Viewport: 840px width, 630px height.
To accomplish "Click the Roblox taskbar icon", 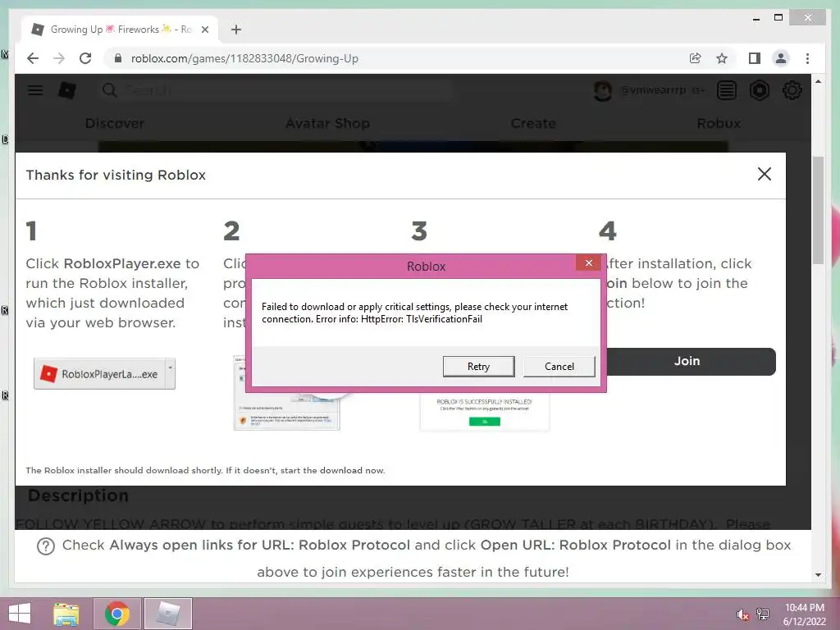I will tap(167, 614).
